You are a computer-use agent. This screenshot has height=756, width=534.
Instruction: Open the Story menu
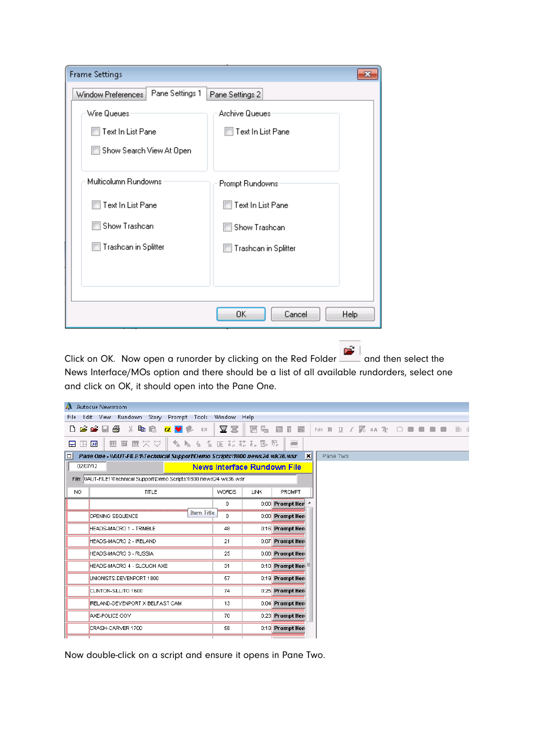[155, 417]
